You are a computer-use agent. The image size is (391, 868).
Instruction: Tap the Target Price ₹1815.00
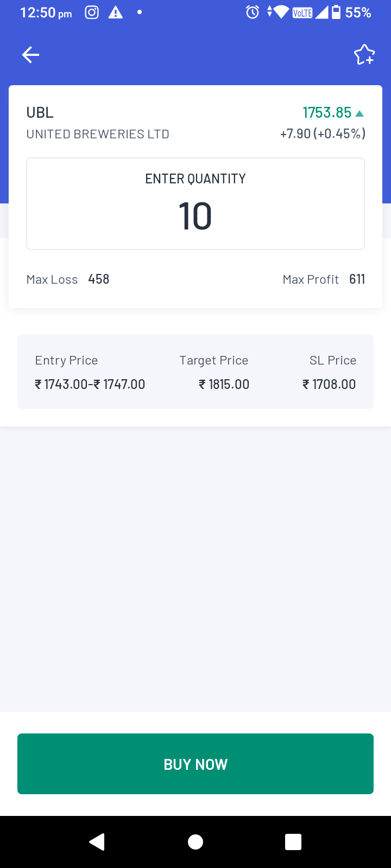click(x=224, y=384)
